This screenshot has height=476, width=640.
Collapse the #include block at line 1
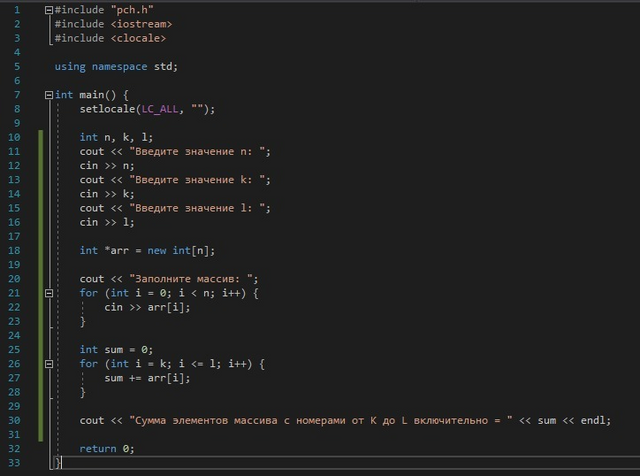click(x=49, y=10)
